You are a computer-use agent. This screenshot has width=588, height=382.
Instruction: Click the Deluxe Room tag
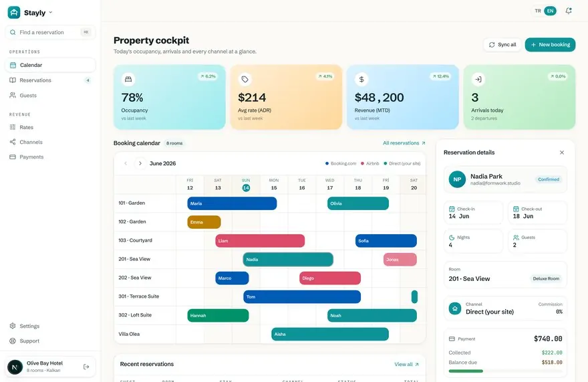(546, 279)
